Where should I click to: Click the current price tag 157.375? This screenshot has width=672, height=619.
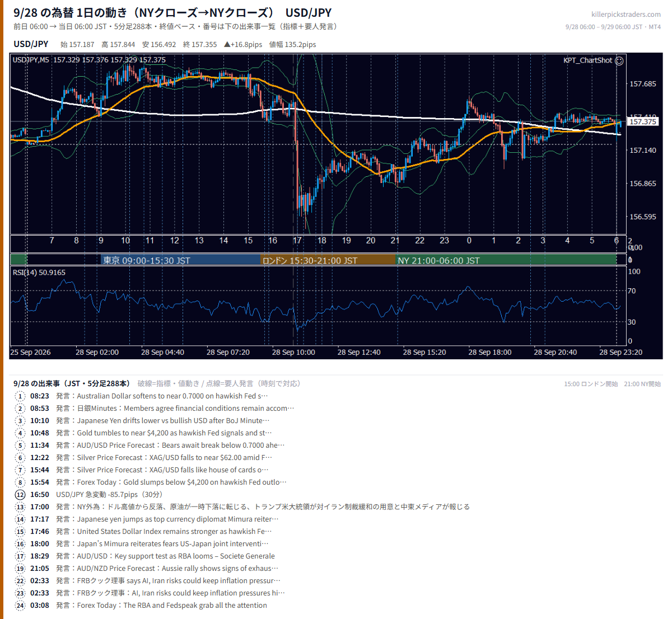643,121
